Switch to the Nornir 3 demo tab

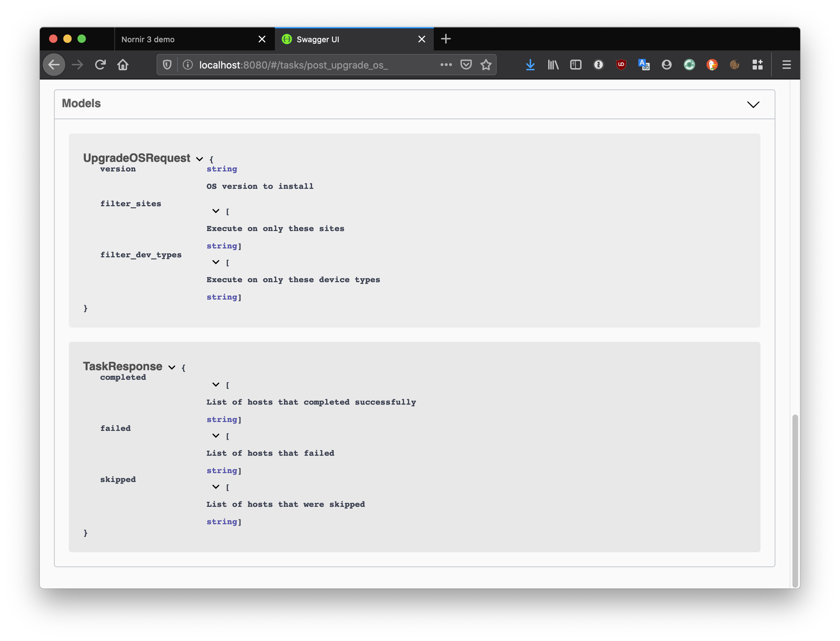[194, 39]
